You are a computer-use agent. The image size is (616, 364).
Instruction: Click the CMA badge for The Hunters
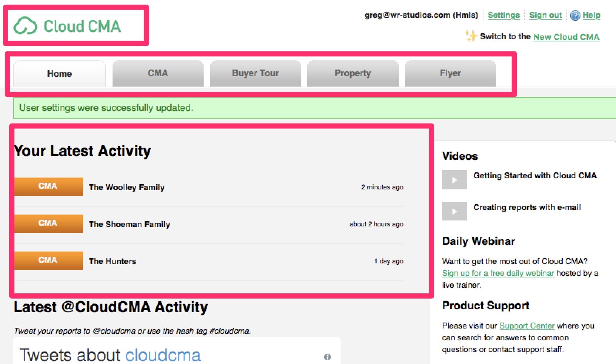coord(48,260)
